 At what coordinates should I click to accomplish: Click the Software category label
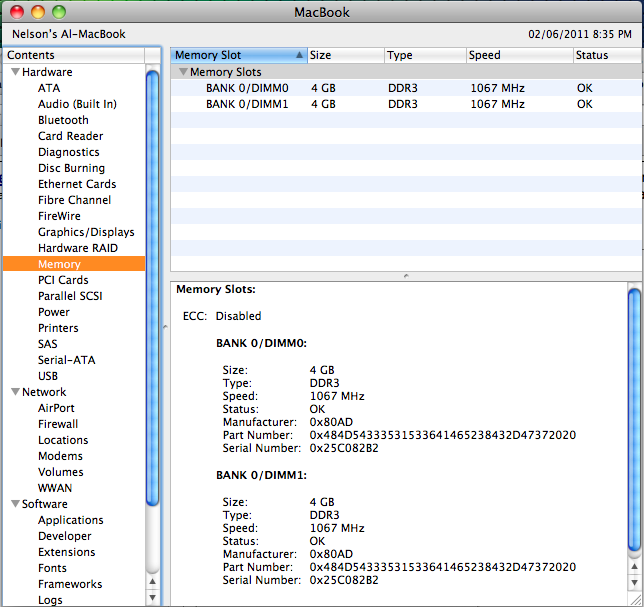(45, 504)
